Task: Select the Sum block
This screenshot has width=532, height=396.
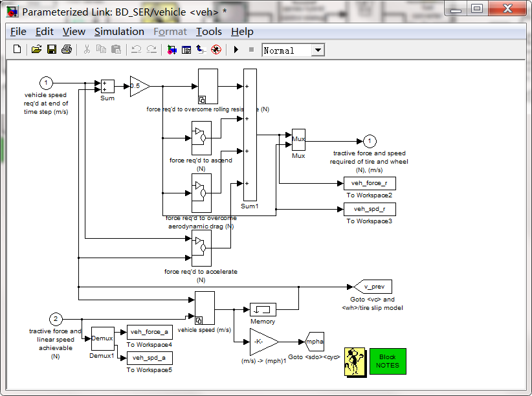Action: [x=107, y=86]
